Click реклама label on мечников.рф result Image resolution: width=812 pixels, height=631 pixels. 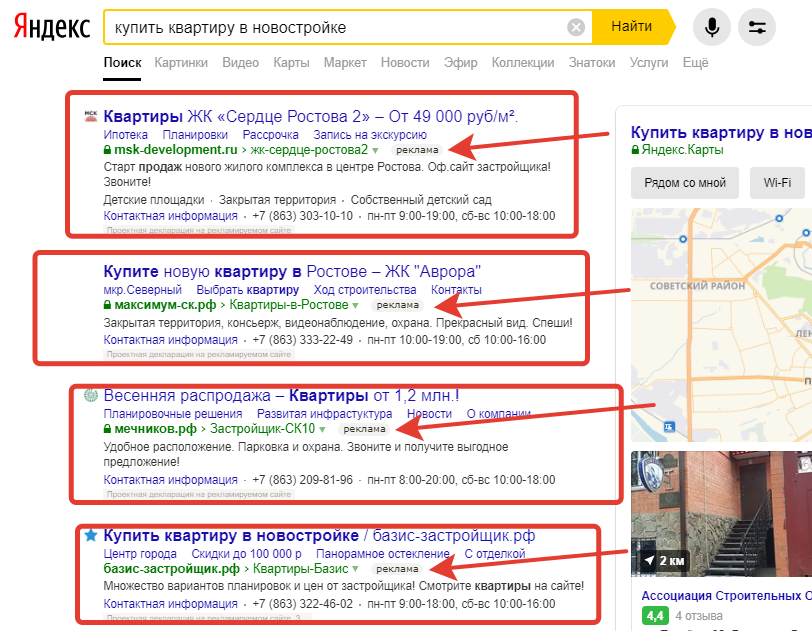coord(364,428)
